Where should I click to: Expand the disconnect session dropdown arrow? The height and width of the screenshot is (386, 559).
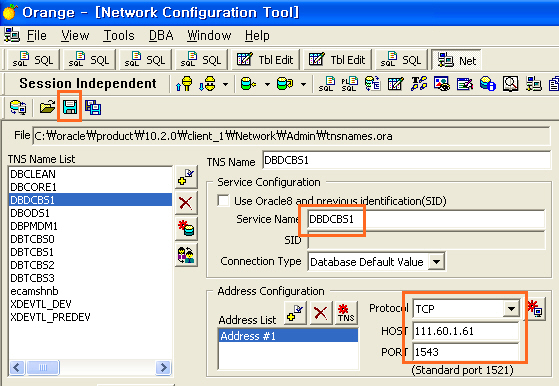225,84
